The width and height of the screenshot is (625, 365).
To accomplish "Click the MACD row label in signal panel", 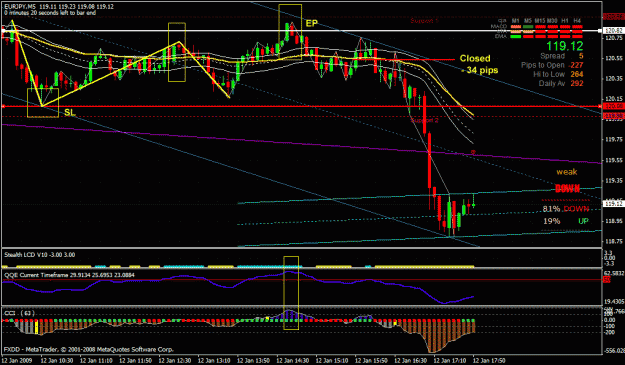I will click(x=499, y=26).
